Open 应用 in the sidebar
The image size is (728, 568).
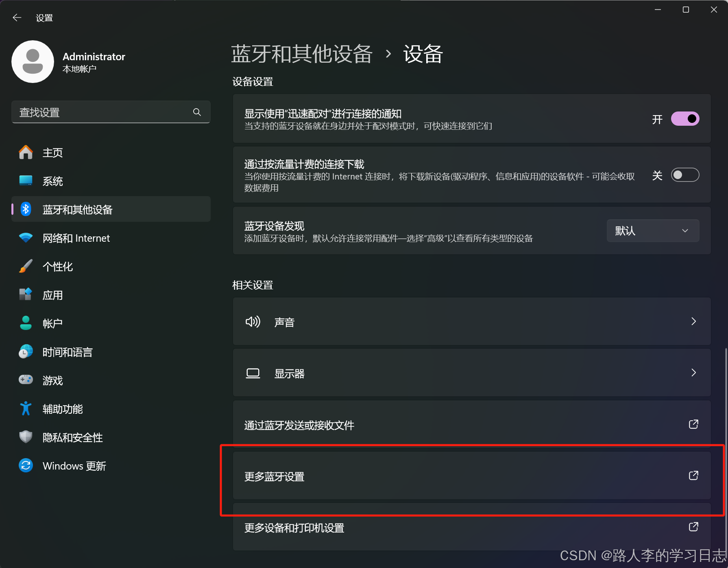pos(111,295)
